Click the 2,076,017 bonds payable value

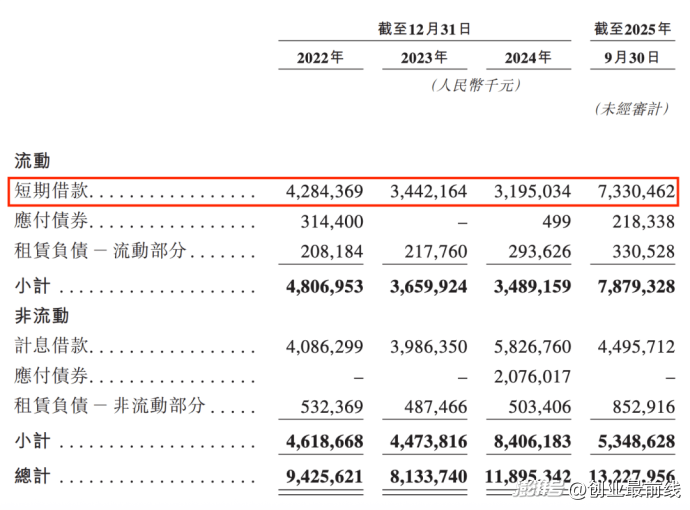(x=533, y=376)
